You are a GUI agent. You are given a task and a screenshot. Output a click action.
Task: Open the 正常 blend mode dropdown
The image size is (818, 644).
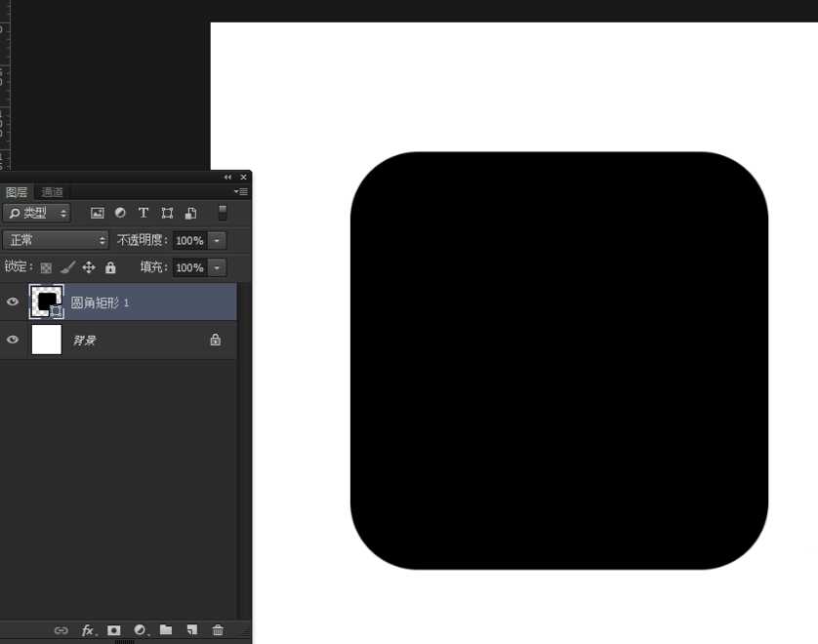click(x=56, y=240)
